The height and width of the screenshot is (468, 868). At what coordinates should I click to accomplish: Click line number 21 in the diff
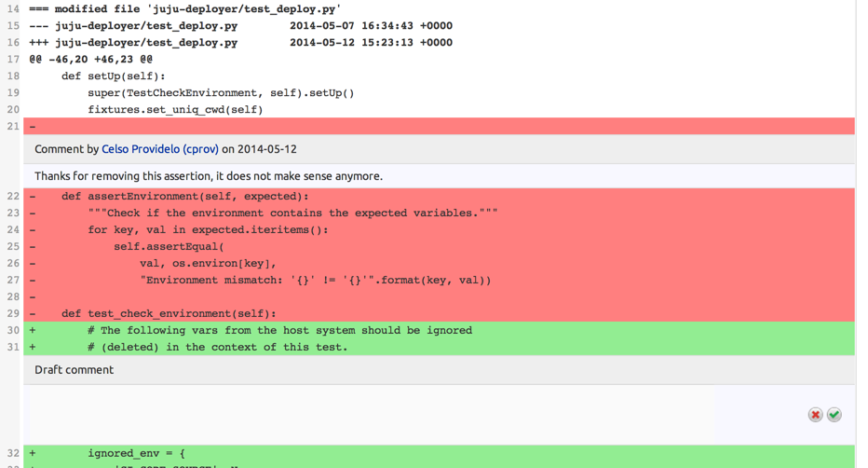click(12, 127)
